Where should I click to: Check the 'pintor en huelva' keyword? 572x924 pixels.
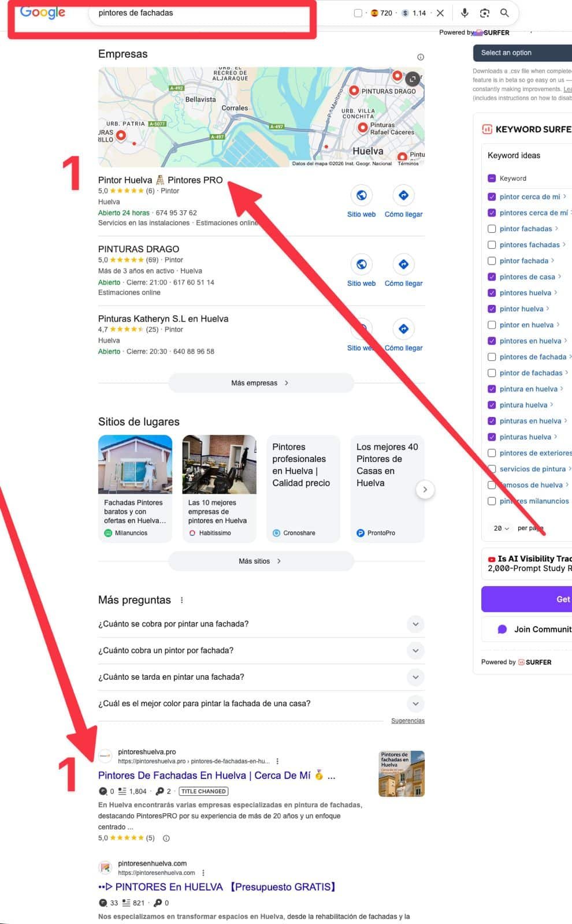pyautogui.click(x=492, y=325)
